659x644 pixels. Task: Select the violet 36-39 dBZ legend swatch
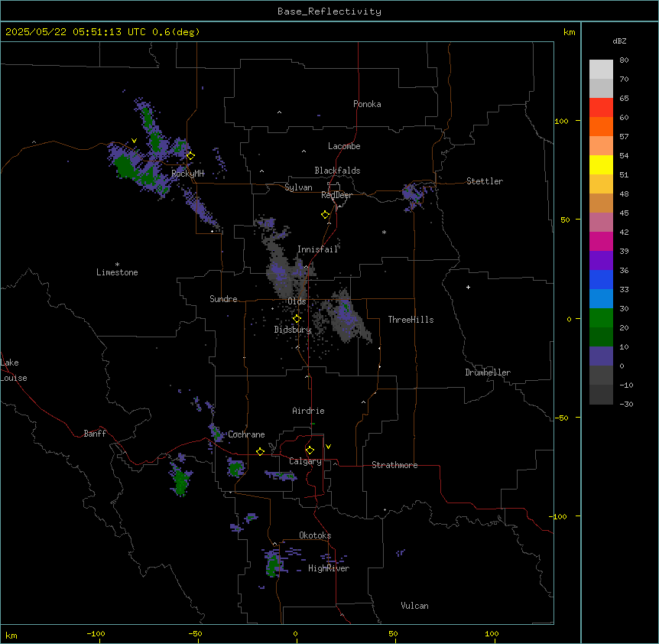pyautogui.click(x=601, y=261)
